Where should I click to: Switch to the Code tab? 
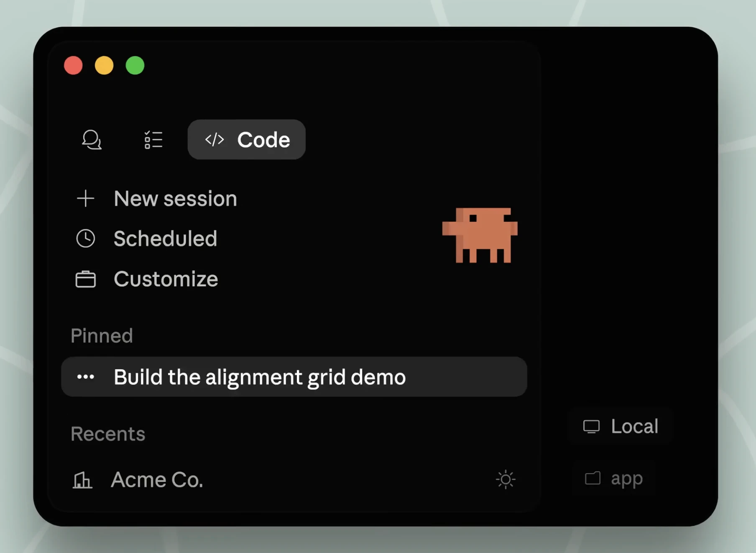coord(246,140)
